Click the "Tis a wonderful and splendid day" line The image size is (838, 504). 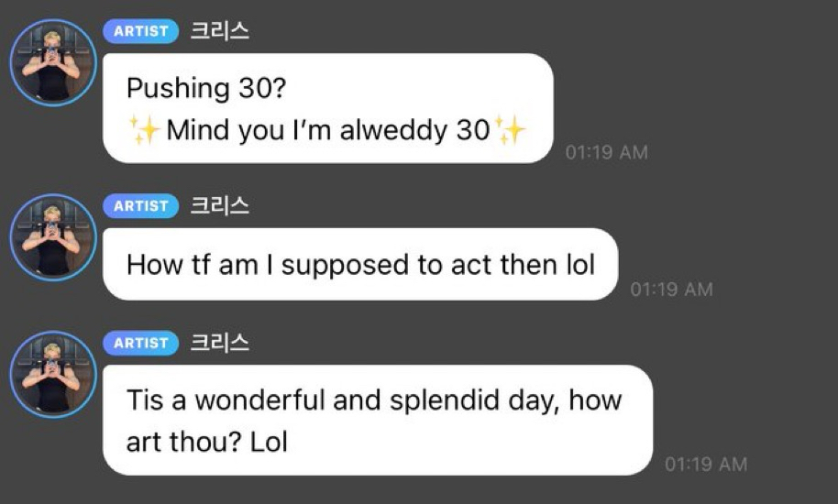pyautogui.click(x=374, y=400)
